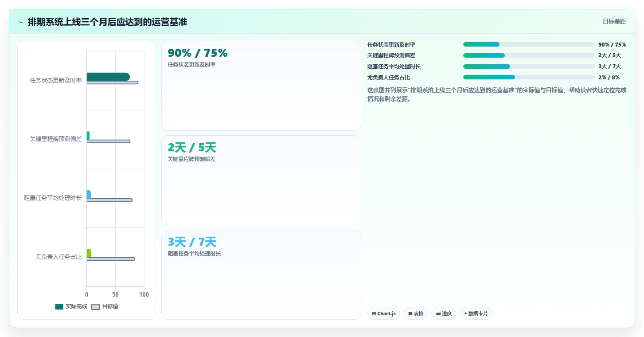
Task: Click the grey target bar for 阻塞任务平均处理时长
Action: point(109,200)
